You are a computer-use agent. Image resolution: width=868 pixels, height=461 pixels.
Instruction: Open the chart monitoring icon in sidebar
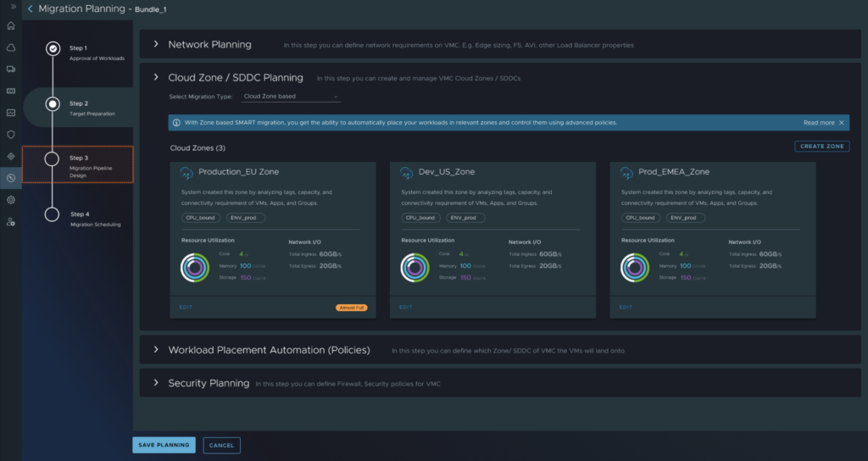pos(10,113)
